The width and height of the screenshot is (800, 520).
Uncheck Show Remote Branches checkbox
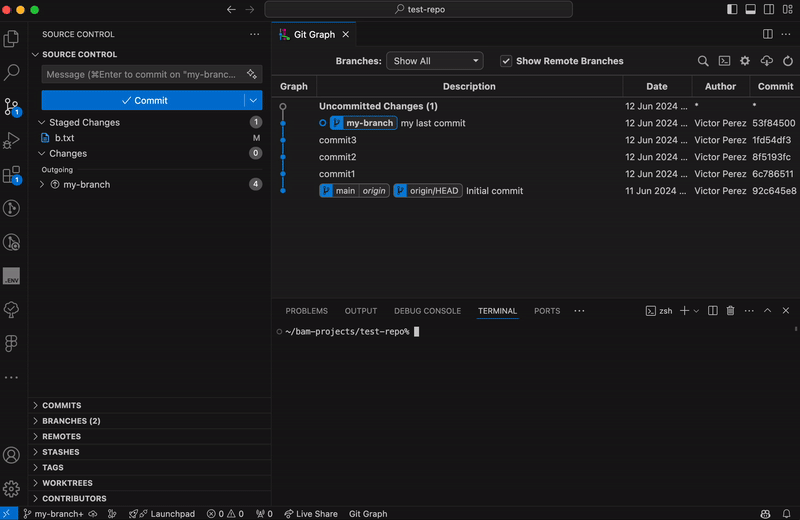506,61
